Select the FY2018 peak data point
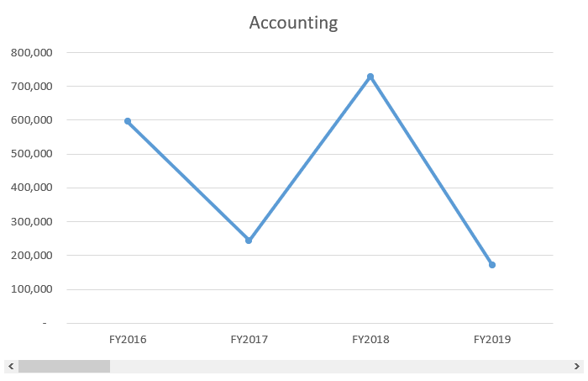 pos(370,77)
